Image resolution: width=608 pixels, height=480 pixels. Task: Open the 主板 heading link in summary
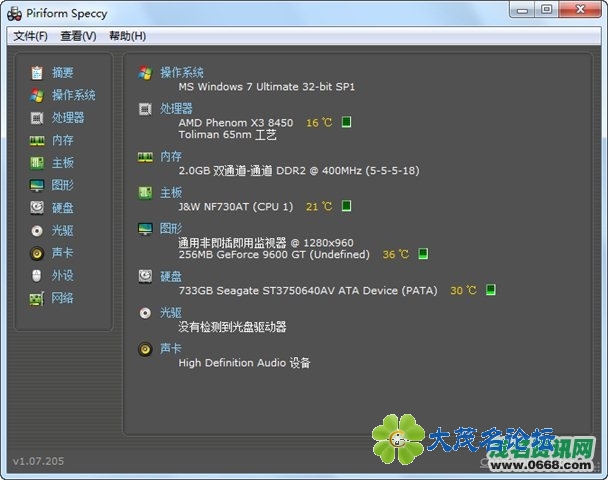click(171, 193)
